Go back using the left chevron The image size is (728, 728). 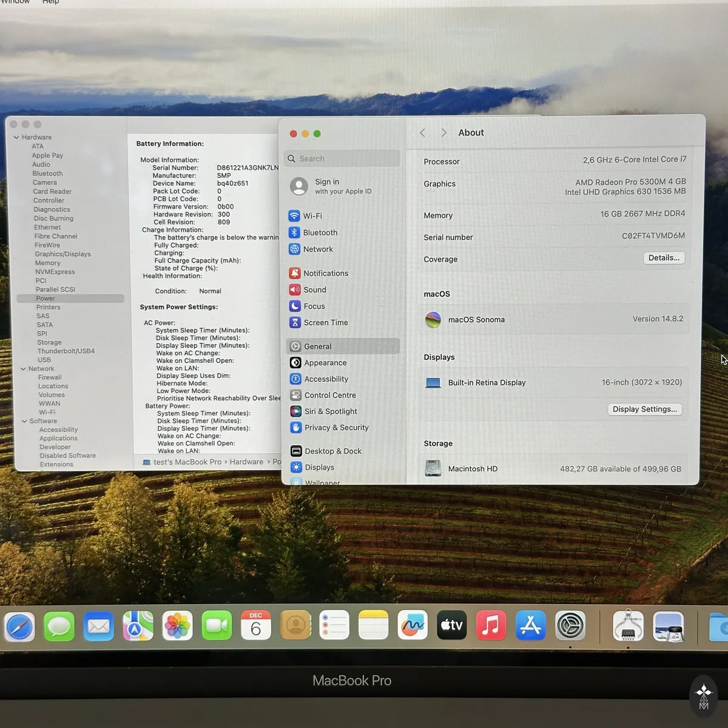(423, 133)
